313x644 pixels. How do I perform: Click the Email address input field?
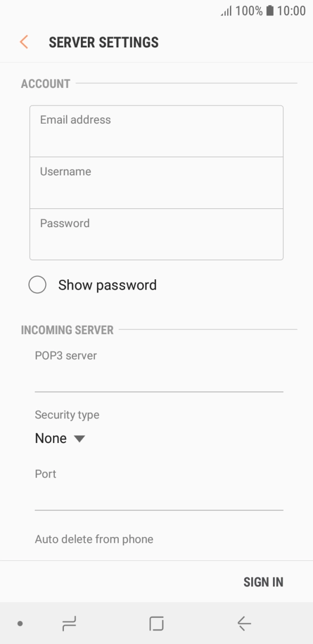(156, 130)
